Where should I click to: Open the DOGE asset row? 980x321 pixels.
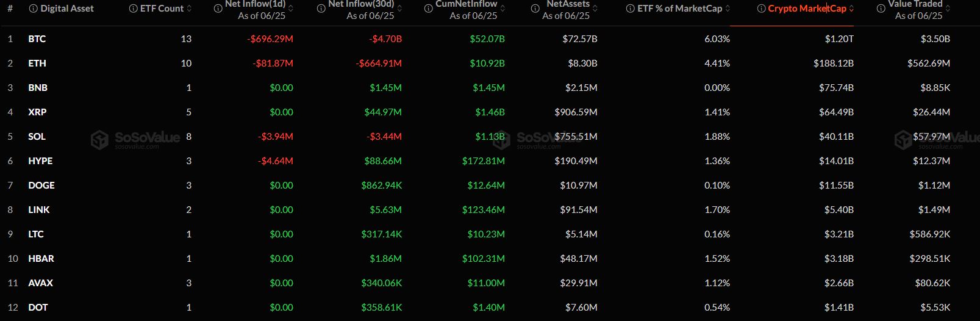[490, 185]
